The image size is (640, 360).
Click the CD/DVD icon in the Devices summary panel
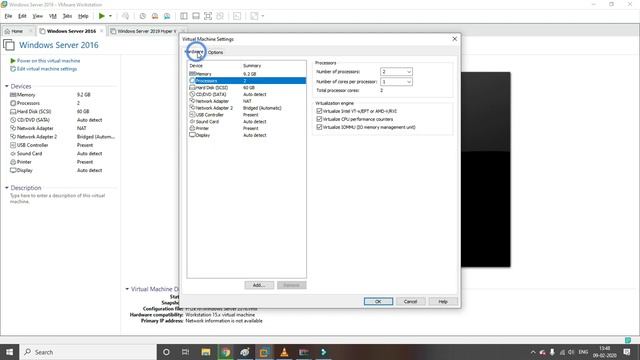tap(13, 120)
